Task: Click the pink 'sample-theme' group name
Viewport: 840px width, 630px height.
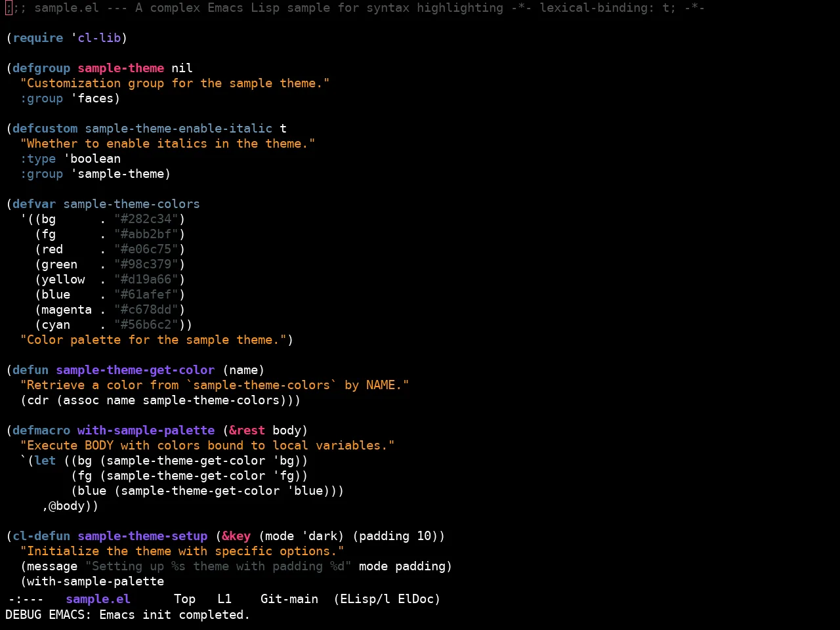Action: tap(121, 68)
